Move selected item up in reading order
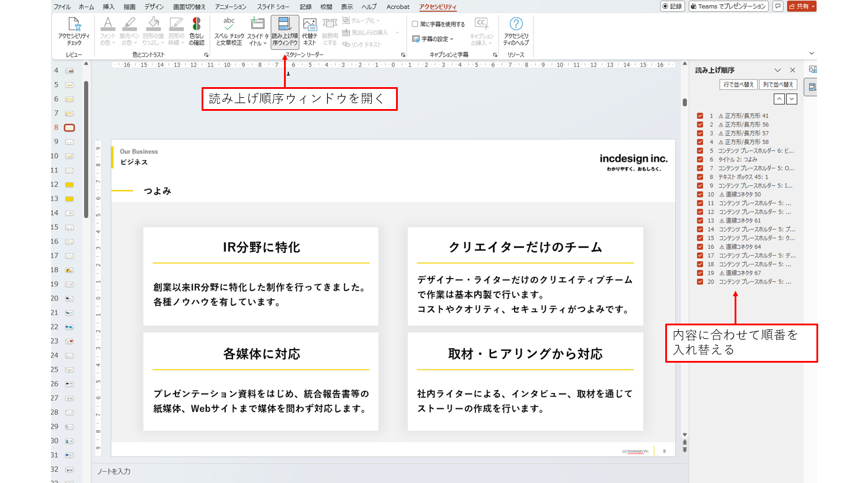868x483 pixels. (x=779, y=99)
